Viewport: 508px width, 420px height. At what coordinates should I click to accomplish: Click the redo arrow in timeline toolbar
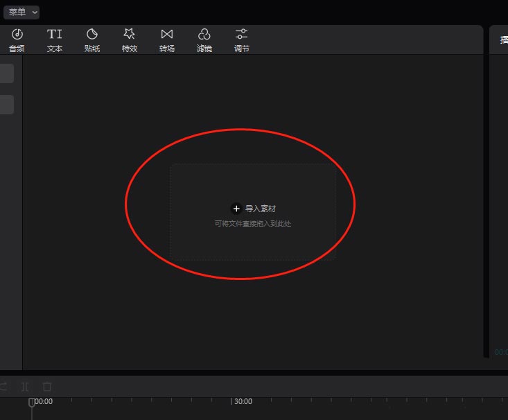coord(3,386)
